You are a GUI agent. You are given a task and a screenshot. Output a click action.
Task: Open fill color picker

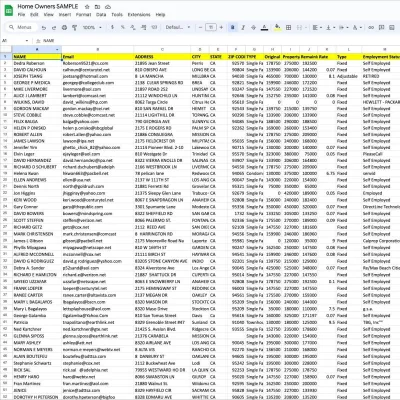(x=277, y=27)
